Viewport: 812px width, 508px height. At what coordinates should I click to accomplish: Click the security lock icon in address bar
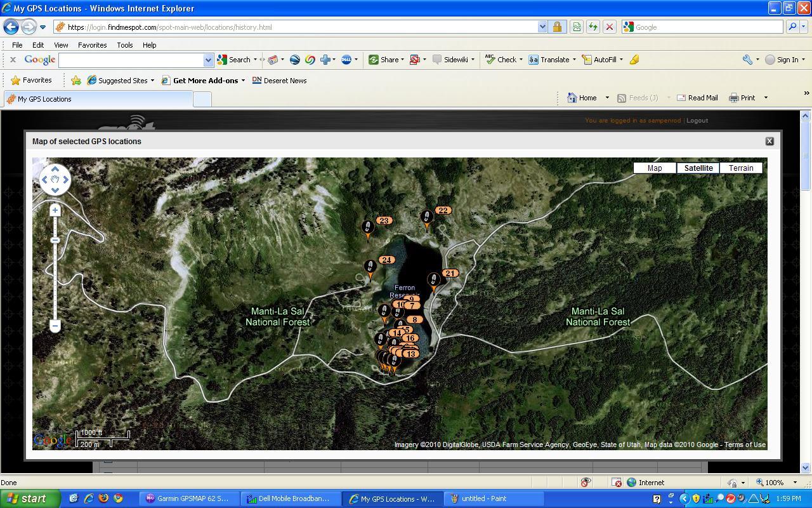(557, 27)
